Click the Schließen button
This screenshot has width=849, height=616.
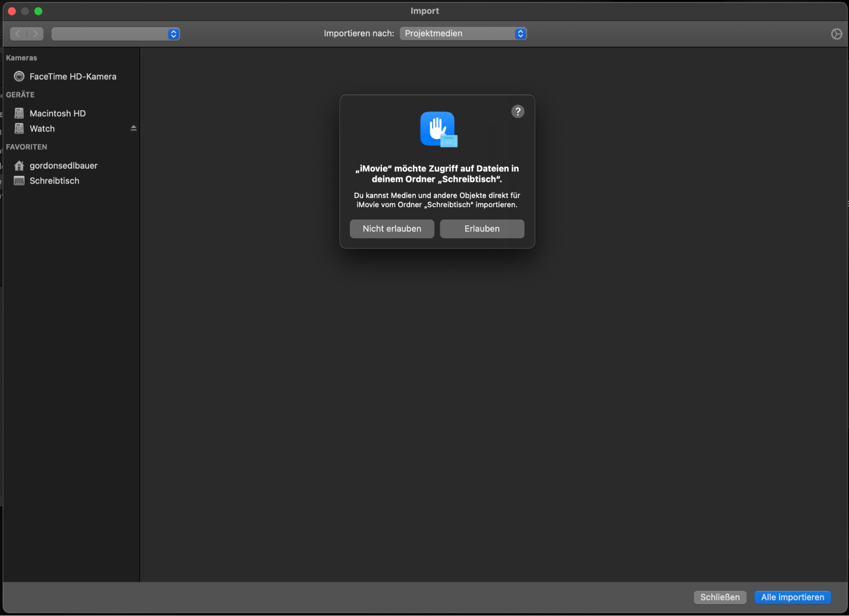(x=720, y=597)
